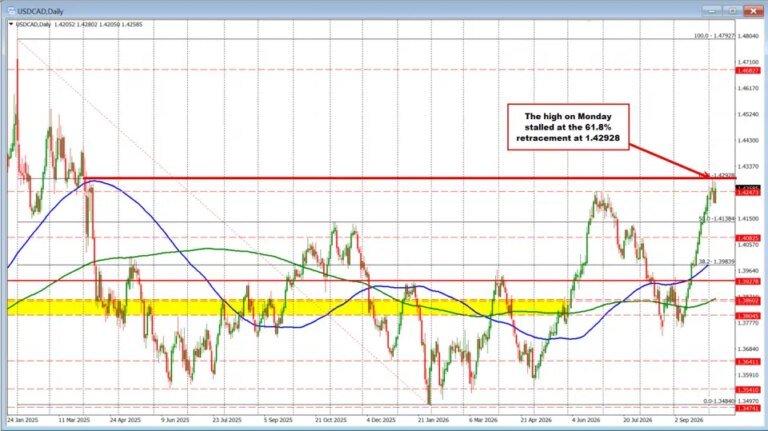
Task: Click the 20 Jul 2026 date label
Action: click(x=637, y=420)
